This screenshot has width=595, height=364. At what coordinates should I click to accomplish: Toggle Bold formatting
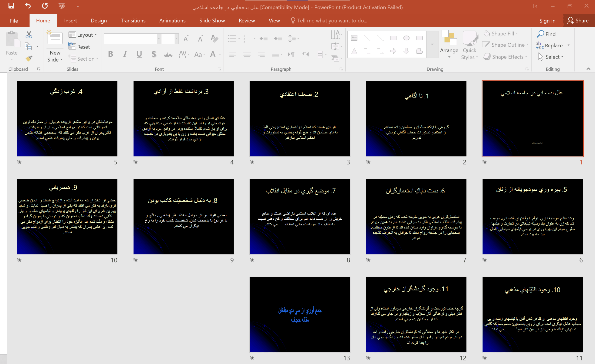click(x=111, y=54)
